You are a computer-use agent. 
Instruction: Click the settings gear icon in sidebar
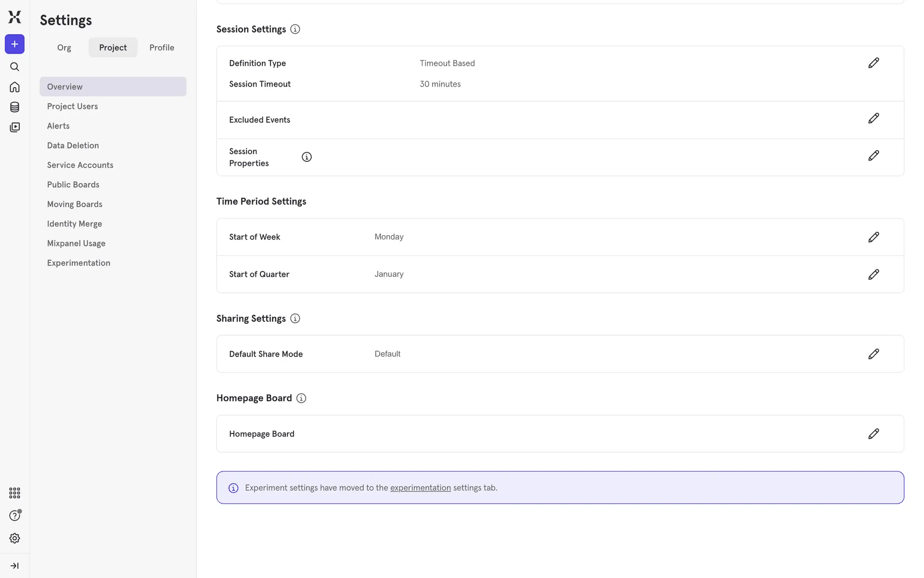pos(14,538)
